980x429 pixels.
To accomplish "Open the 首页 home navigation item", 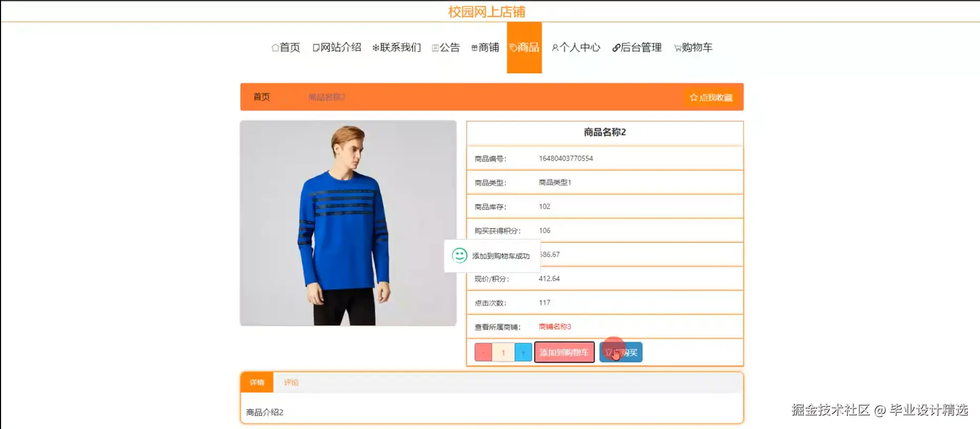I will pyautogui.click(x=285, y=47).
